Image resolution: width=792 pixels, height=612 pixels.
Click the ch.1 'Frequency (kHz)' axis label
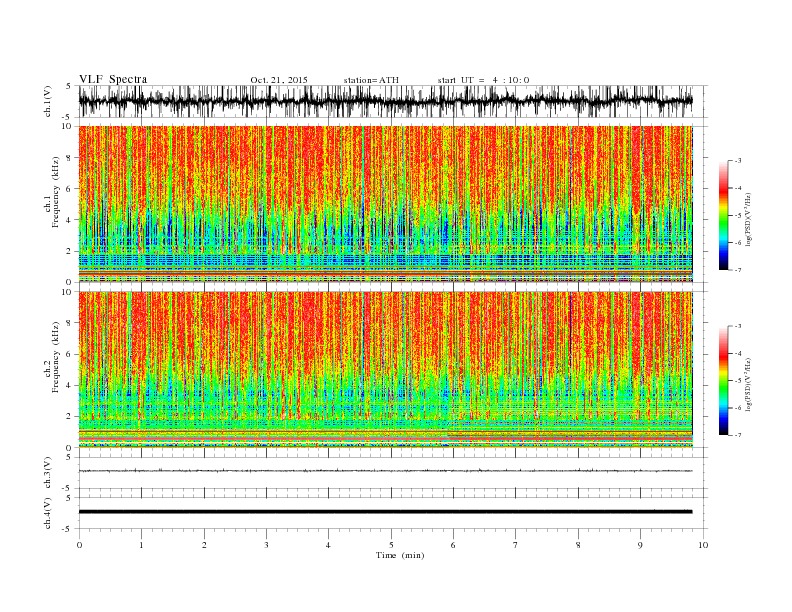pyautogui.click(x=55, y=192)
